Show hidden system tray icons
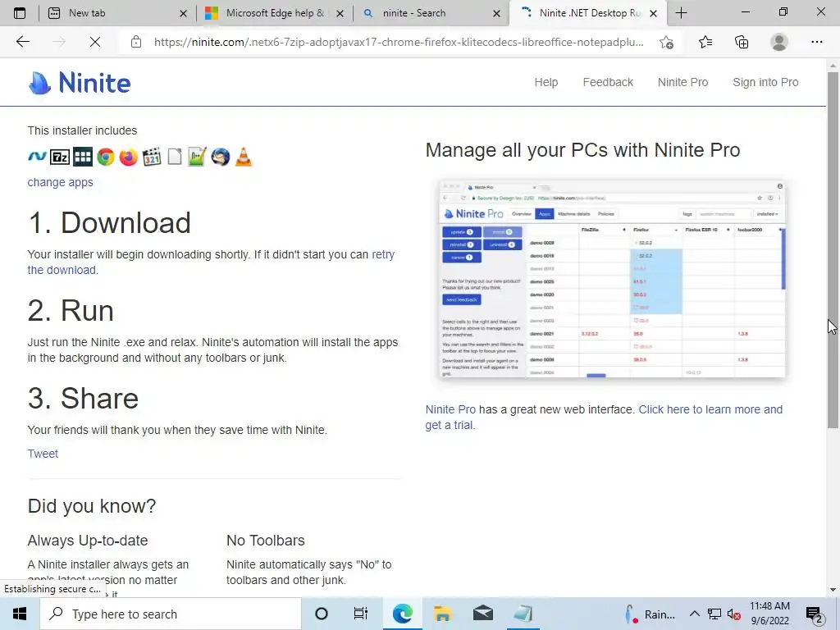Image resolution: width=840 pixels, height=630 pixels. coord(694,614)
